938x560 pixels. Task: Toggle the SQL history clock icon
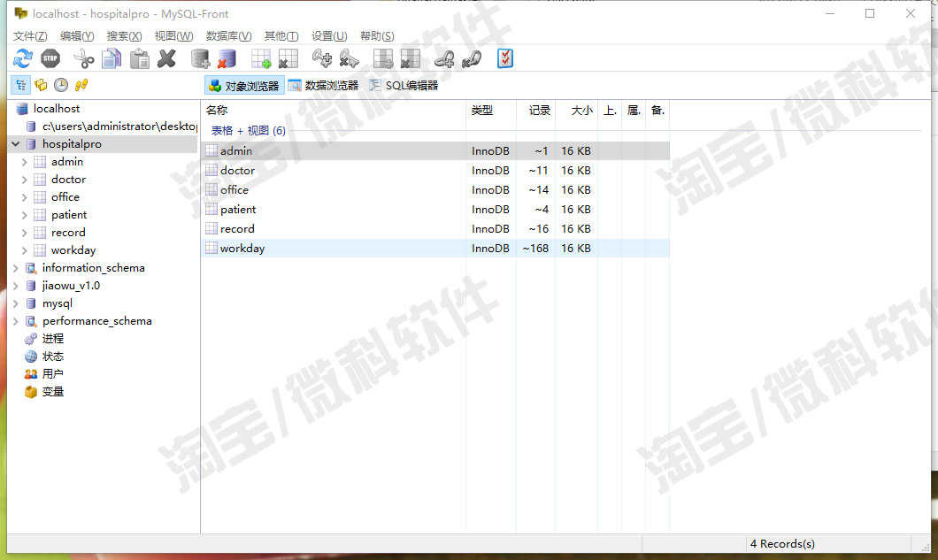click(61, 85)
